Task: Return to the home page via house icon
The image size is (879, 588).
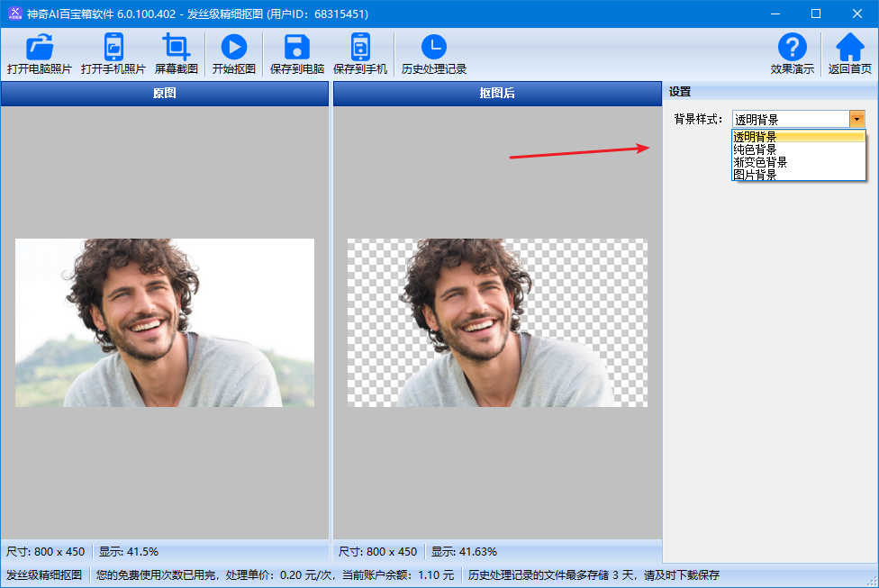Action: click(x=849, y=47)
